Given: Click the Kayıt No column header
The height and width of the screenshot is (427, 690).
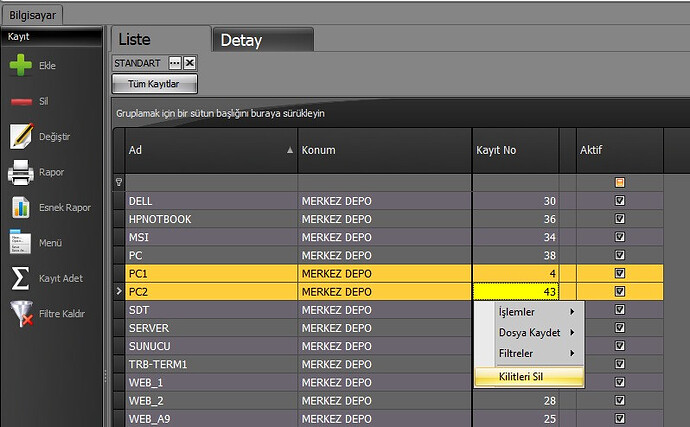Looking at the screenshot, I should 515,150.
